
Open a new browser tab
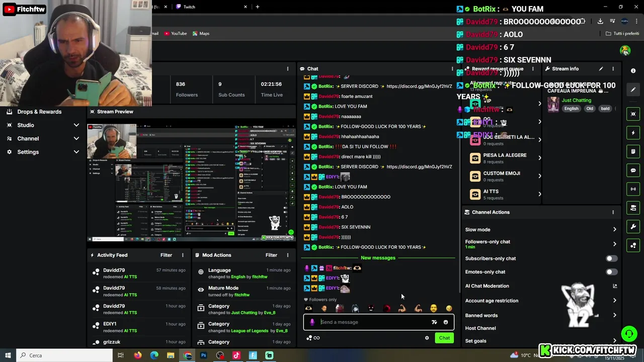pyautogui.click(x=258, y=7)
